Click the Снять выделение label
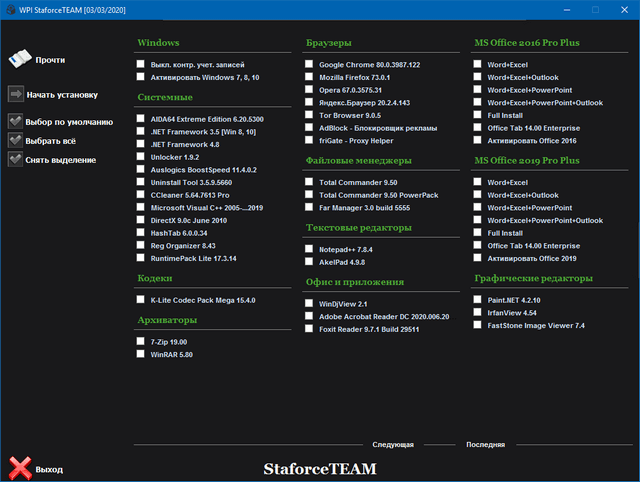This screenshot has height=482, width=640. tap(61, 160)
